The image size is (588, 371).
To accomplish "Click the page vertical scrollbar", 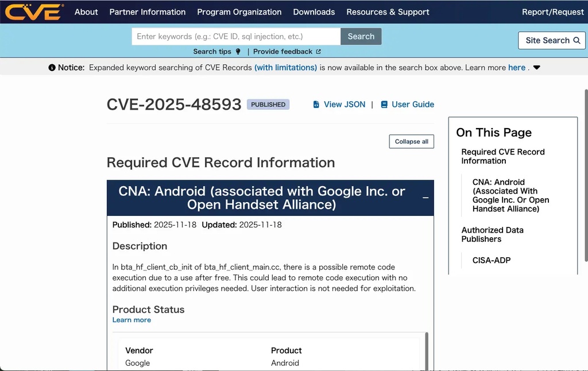I will 585,172.
